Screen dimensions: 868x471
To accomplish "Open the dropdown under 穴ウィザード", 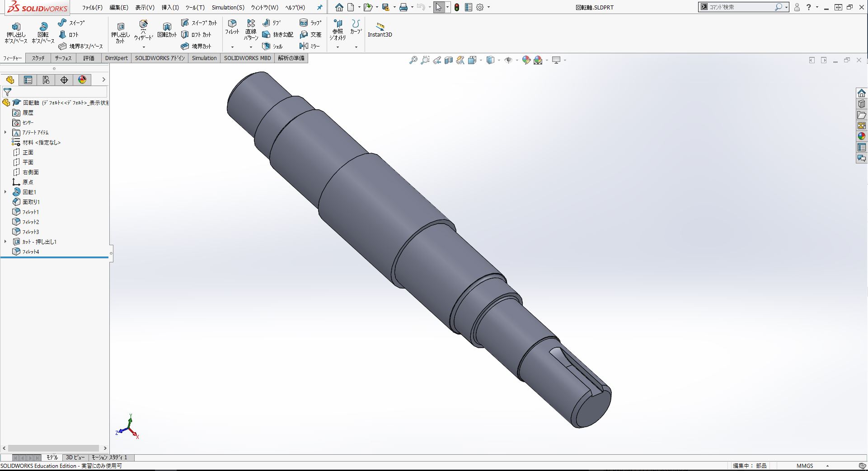I will pos(144,47).
